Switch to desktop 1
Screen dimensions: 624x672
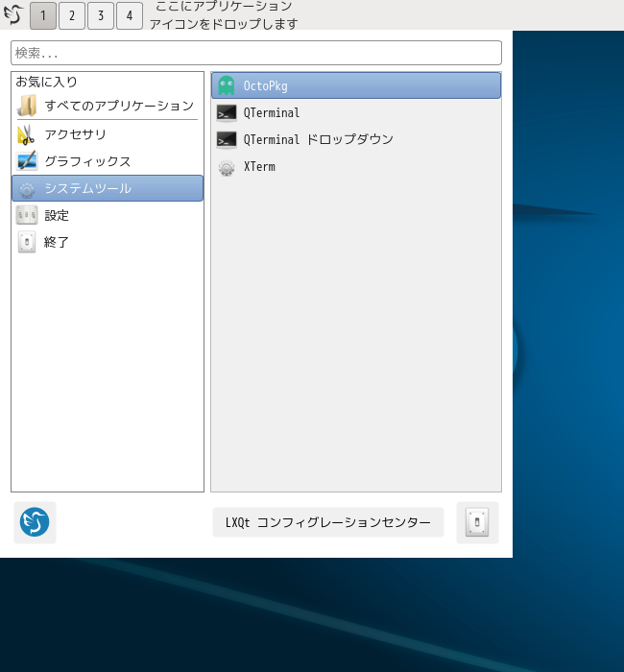[x=43, y=16]
